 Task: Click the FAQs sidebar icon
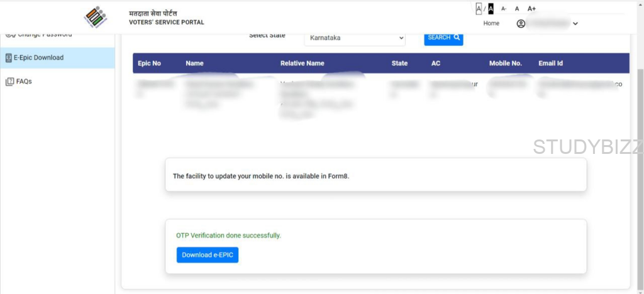[9, 82]
